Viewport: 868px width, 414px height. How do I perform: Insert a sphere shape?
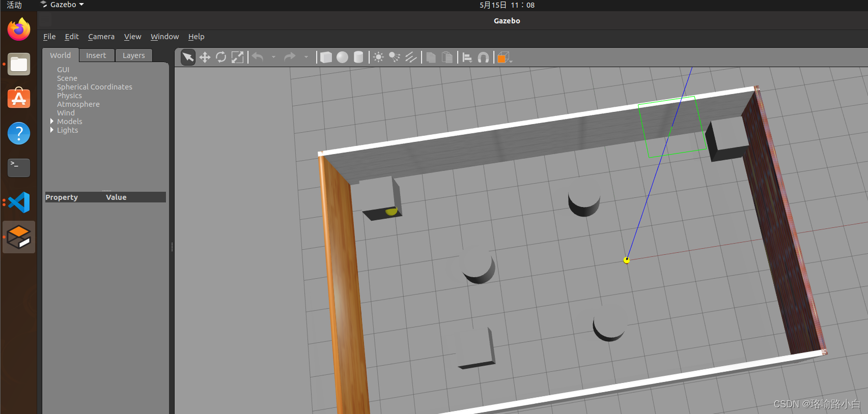pos(343,57)
